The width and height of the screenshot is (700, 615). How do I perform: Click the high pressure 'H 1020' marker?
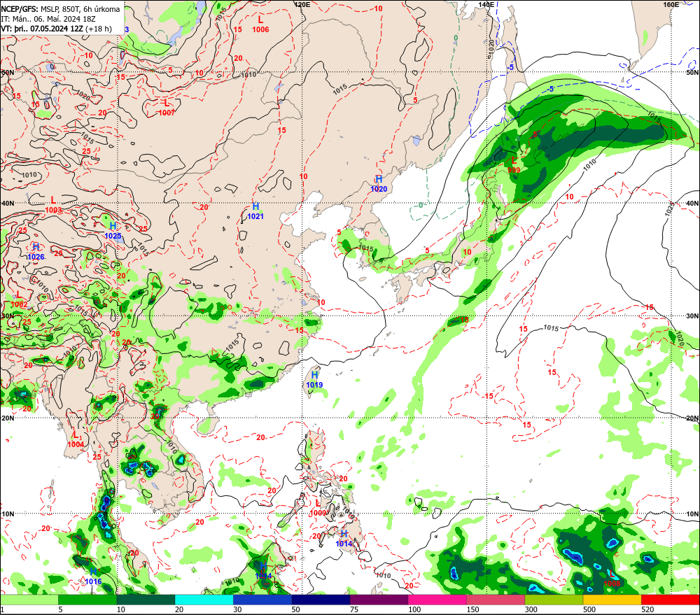[x=379, y=184]
